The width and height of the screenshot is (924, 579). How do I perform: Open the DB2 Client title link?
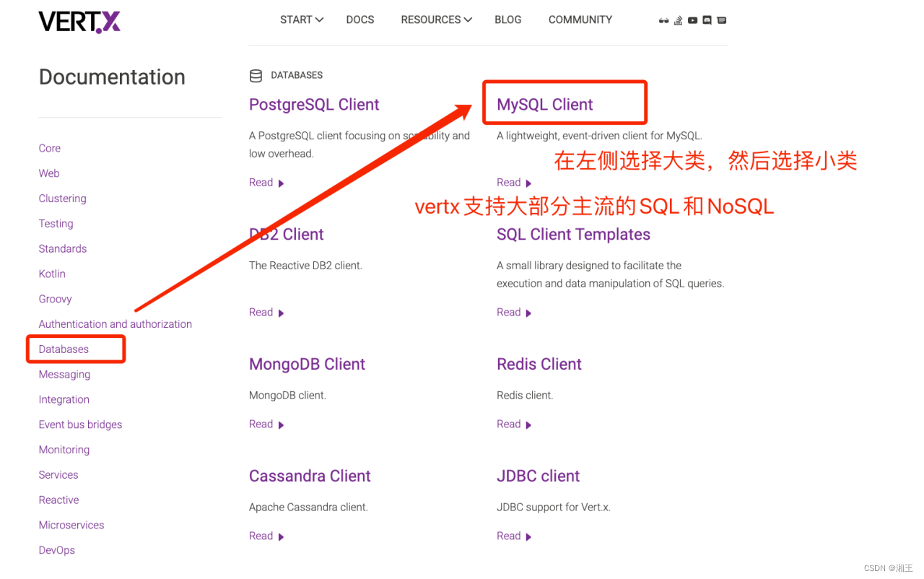287,235
